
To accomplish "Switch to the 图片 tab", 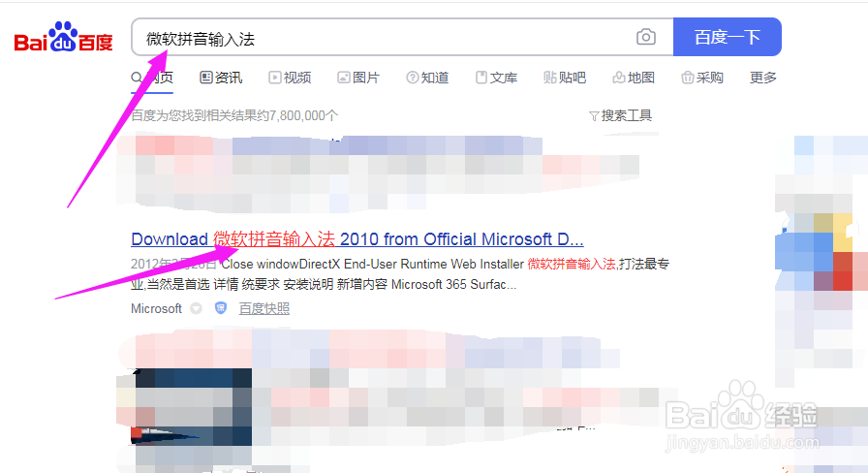I will [x=358, y=78].
